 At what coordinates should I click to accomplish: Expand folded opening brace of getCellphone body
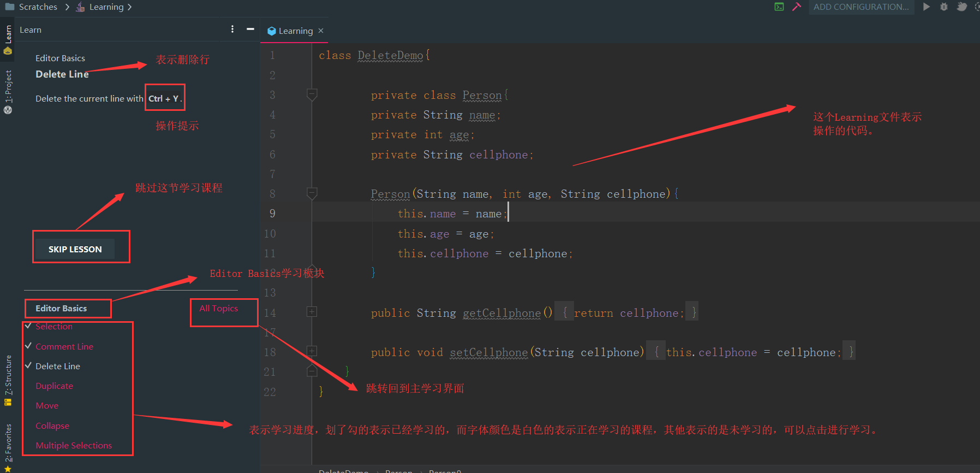(x=565, y=312)
